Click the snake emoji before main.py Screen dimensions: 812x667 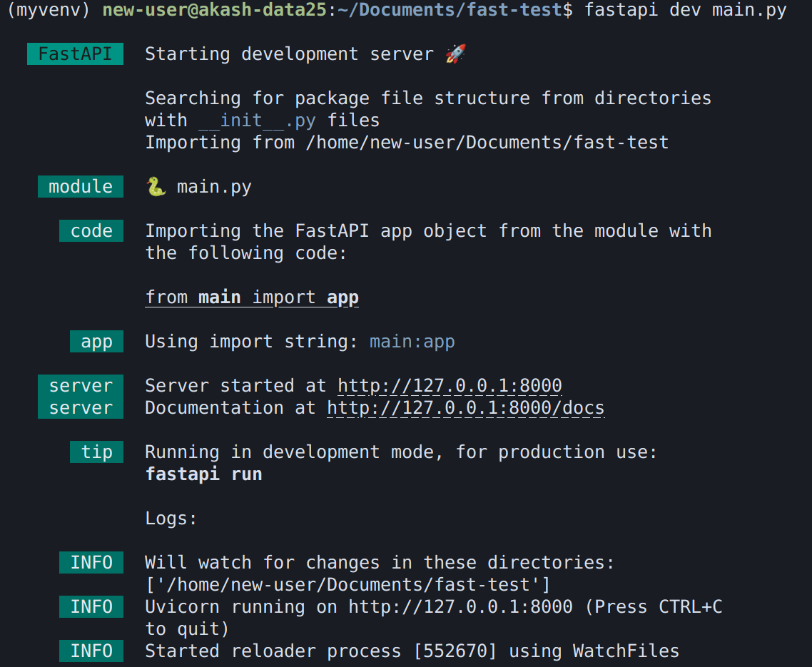click(x=156, y=186)
